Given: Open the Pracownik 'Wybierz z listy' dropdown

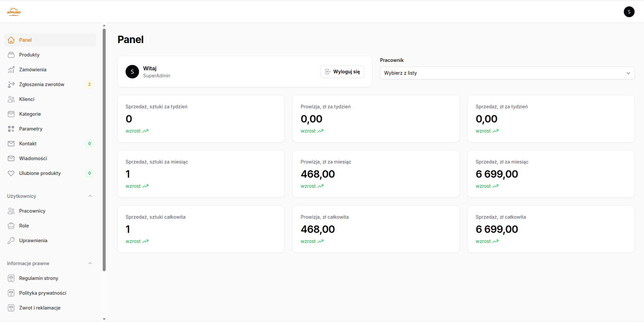Looking at the screenshot, I should [x=507, y=73].
